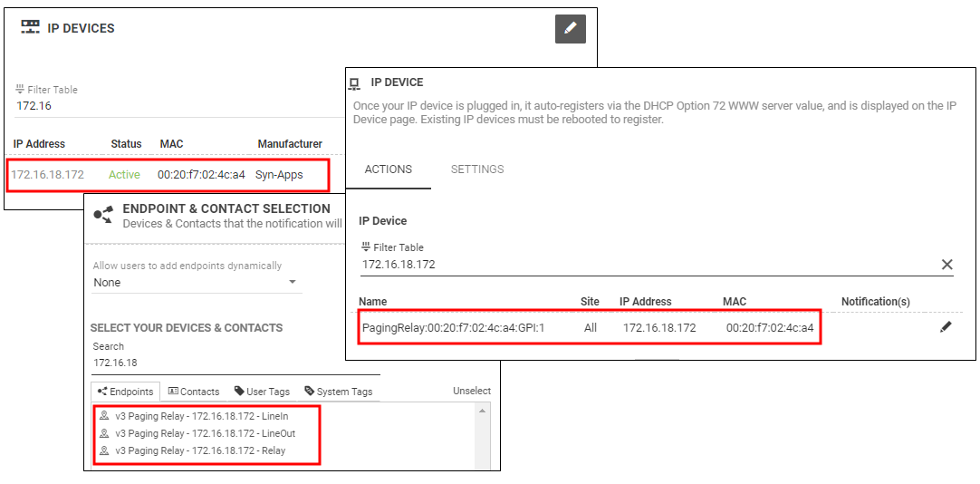Open the User Tags tab
This screenshot has width=980, height=484.
(x=262, y=392)
